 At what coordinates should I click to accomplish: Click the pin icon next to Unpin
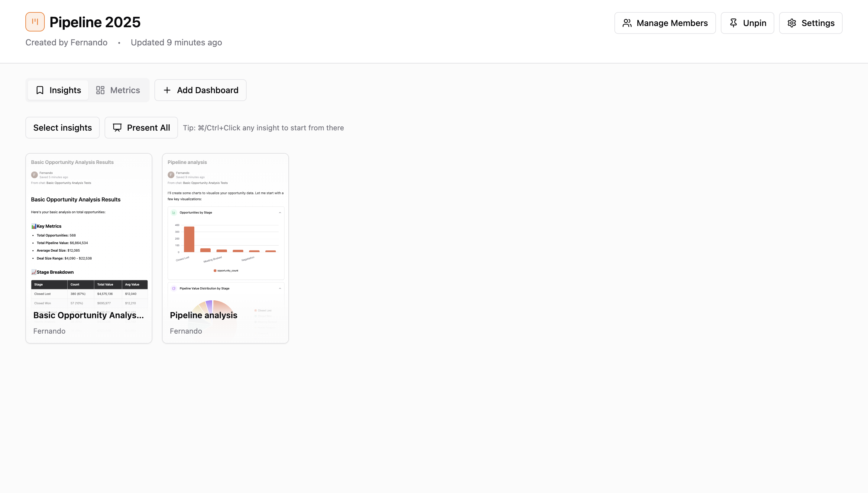pos(734,23)
